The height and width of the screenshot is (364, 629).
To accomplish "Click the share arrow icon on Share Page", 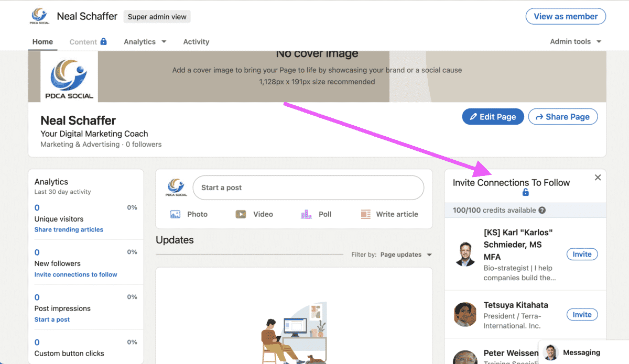I will (x=539, y=117).
